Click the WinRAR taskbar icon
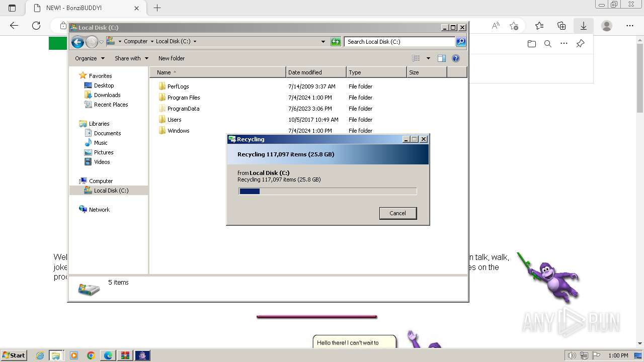Screen dimensions: 644x362 [x=125, y=355]
